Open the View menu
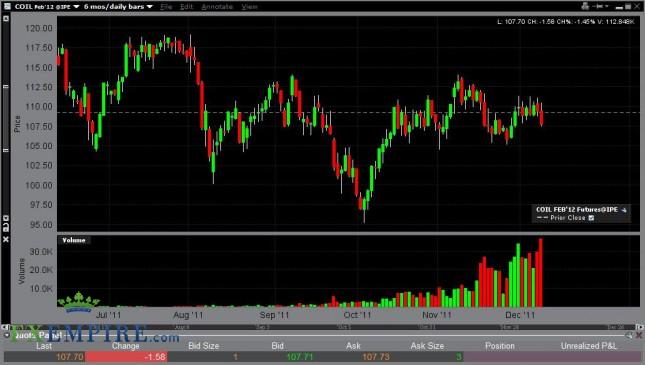The width and height of the screenshot is (645, 365). pos(249,7)
